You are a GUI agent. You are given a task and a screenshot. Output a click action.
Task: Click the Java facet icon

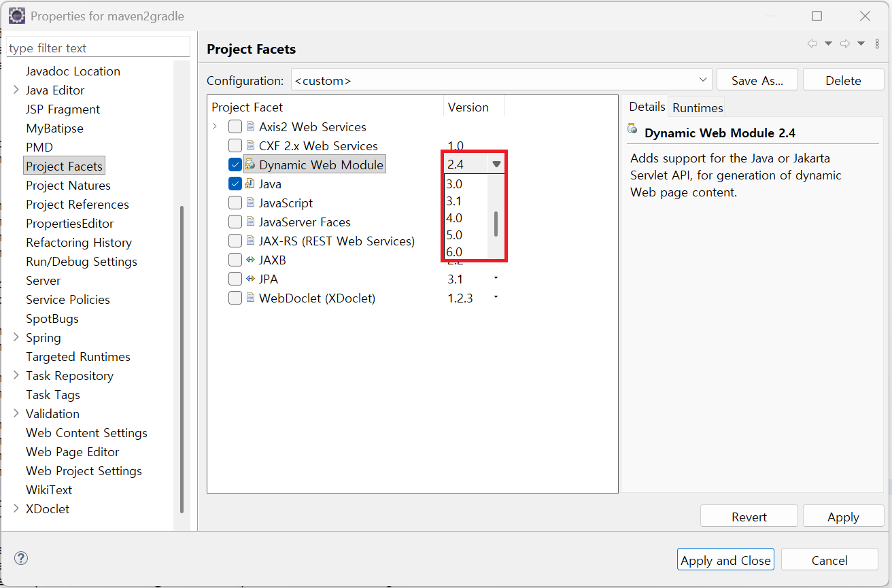coord(250,184)
